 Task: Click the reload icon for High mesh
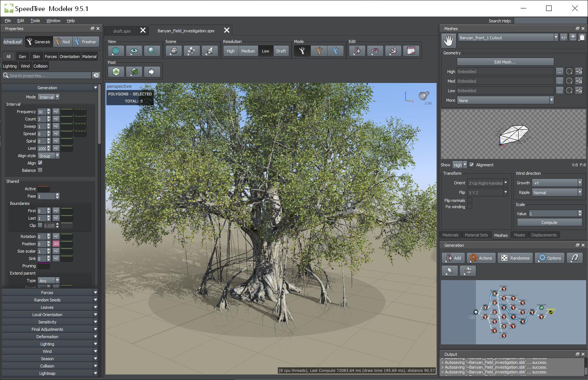click(569, 72)
